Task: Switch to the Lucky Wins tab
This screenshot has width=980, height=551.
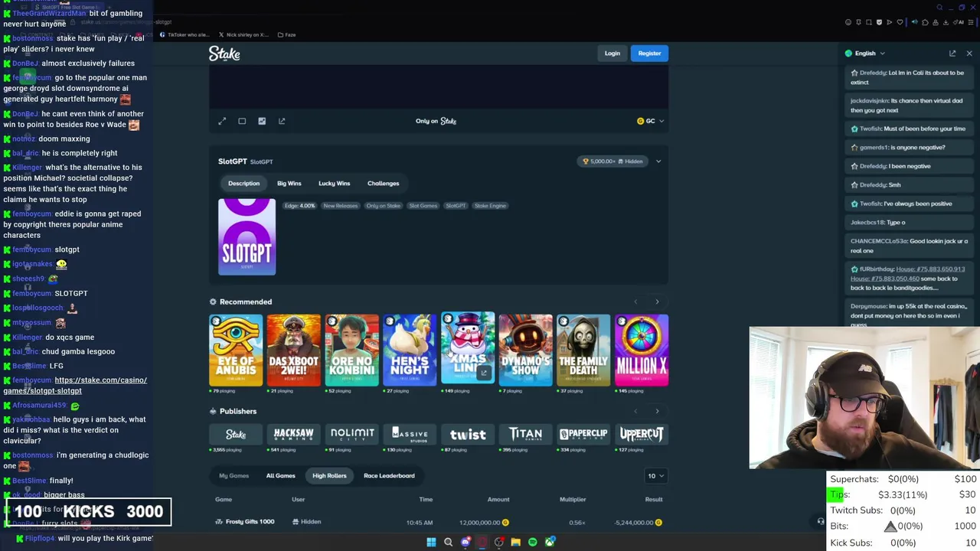Action: pyautogui.click(x=334, y=184)
